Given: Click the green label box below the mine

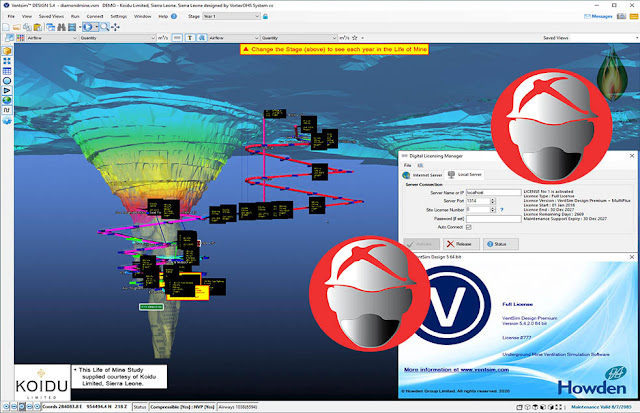Looking at the screenshot, I should [x=151, y=306].
